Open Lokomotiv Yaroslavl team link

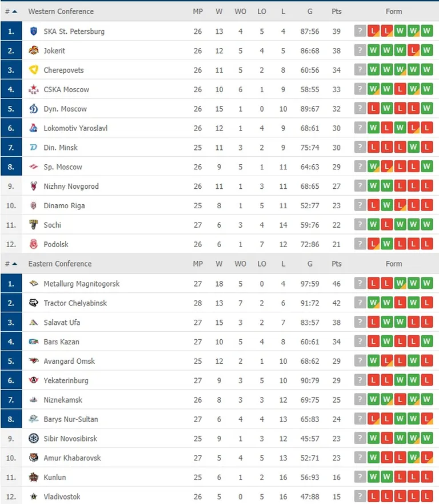75,128
